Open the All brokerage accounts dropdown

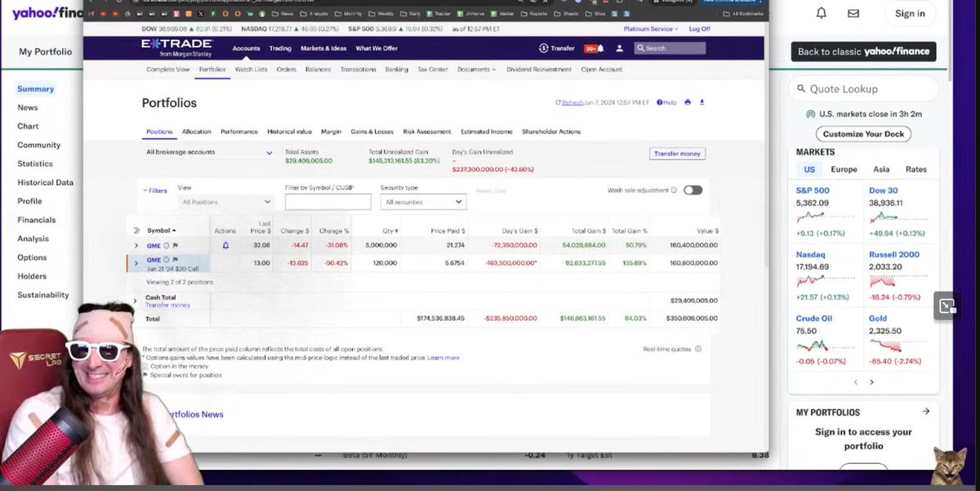[209, 153]
